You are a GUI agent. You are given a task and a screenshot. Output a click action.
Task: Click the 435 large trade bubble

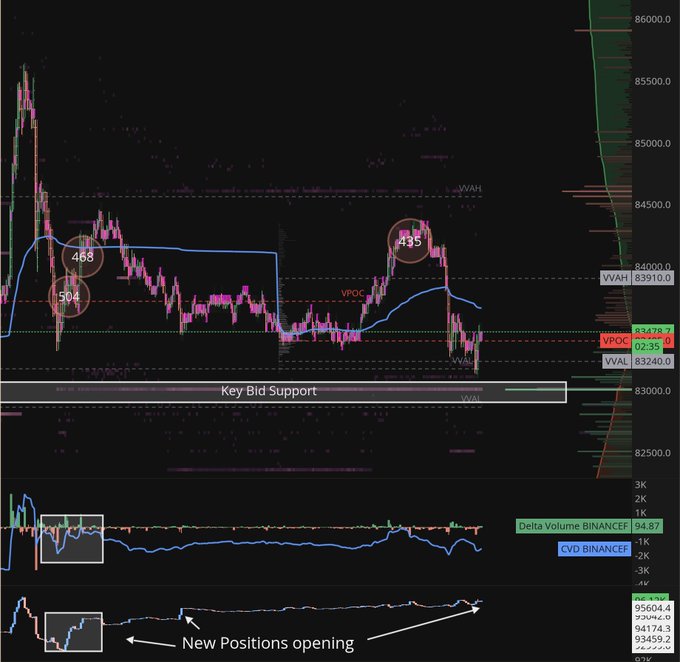point(410,241)
